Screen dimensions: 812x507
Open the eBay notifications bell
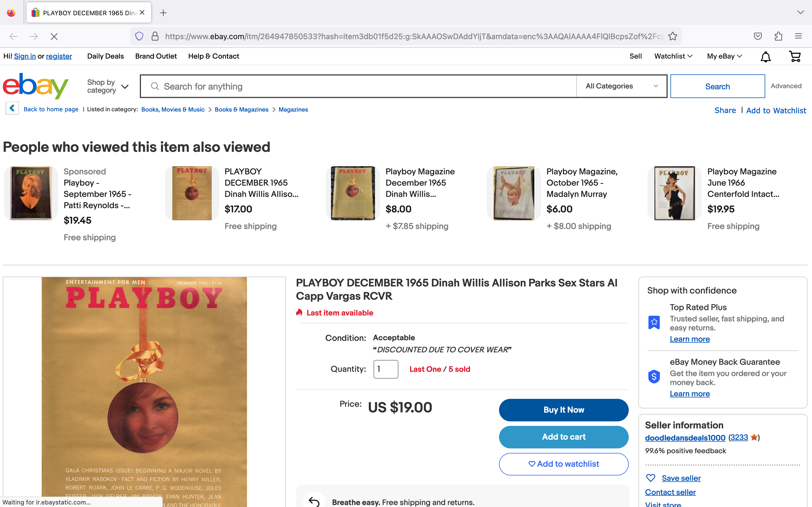(x=765, y=57)
